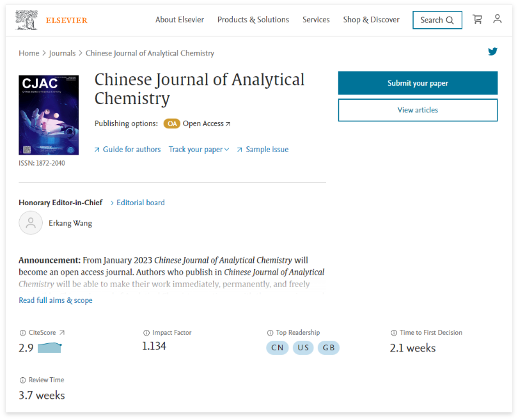Click the Search box in header
Viewport: 518px width, 420px height.
(437, 20)
